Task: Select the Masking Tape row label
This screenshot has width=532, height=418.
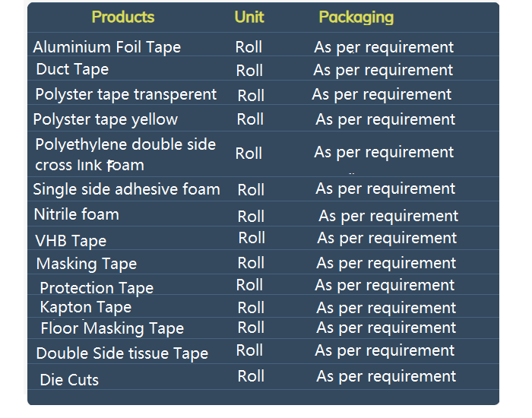Action: (x=87, y=264)
